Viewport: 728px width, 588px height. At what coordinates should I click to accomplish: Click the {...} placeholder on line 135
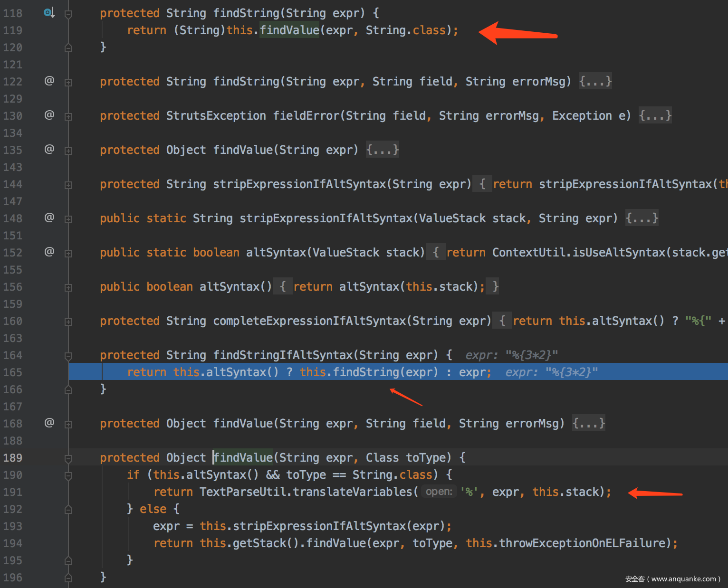tap(382, 150)
